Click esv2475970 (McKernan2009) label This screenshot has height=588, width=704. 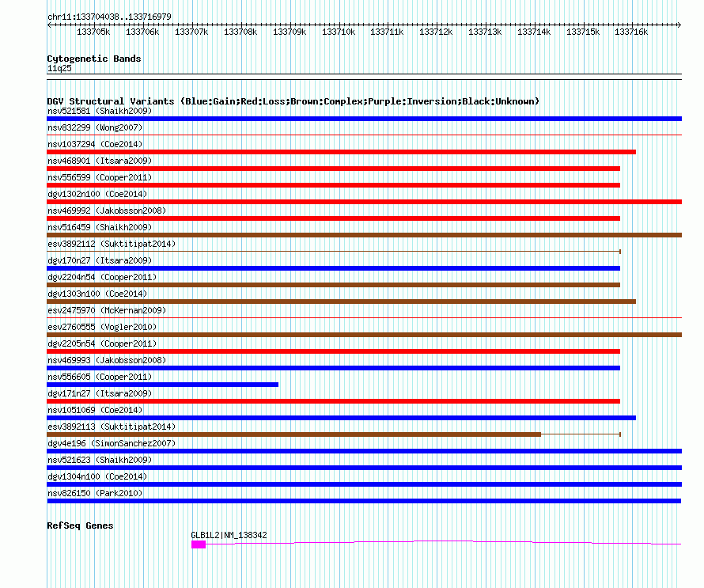(107, 310)
